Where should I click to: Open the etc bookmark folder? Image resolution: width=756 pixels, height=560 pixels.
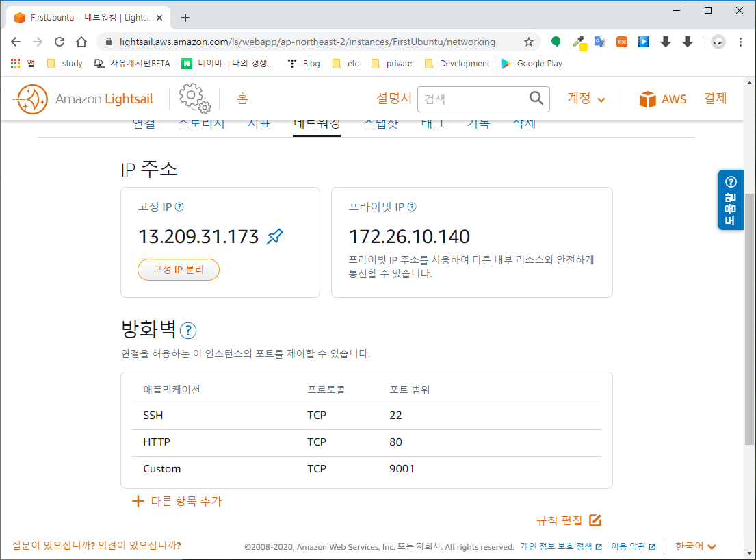(346, 63)
